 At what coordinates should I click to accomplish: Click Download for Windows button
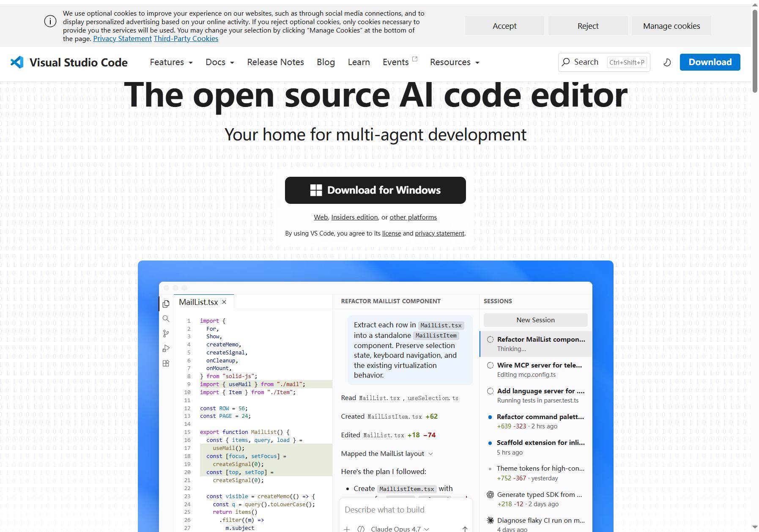pos(375,190)
